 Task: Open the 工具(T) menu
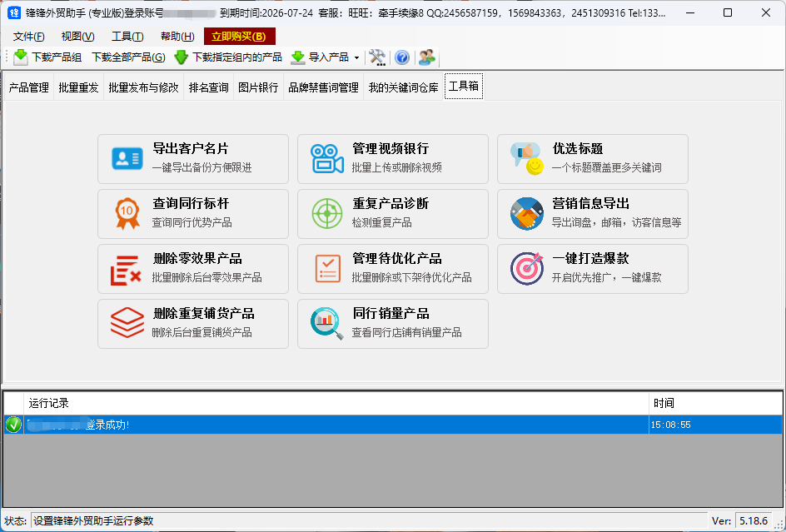pos(127,37)
